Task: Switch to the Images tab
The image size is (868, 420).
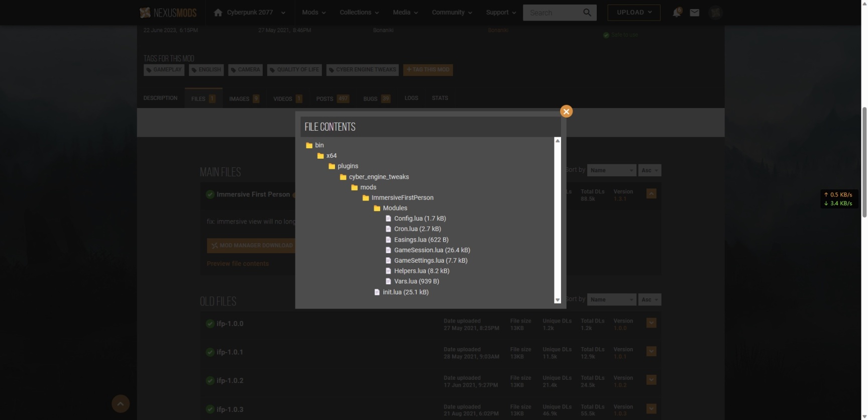Action: [244, 98]
